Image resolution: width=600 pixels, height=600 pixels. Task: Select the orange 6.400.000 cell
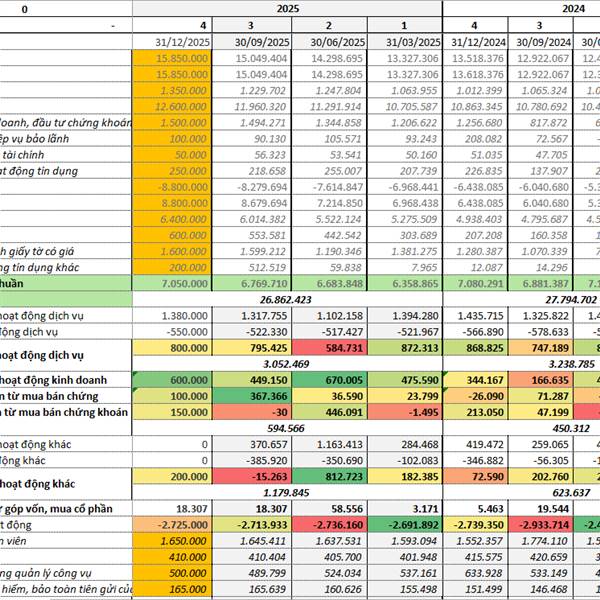pyautogui.click(x=172, y=219)
